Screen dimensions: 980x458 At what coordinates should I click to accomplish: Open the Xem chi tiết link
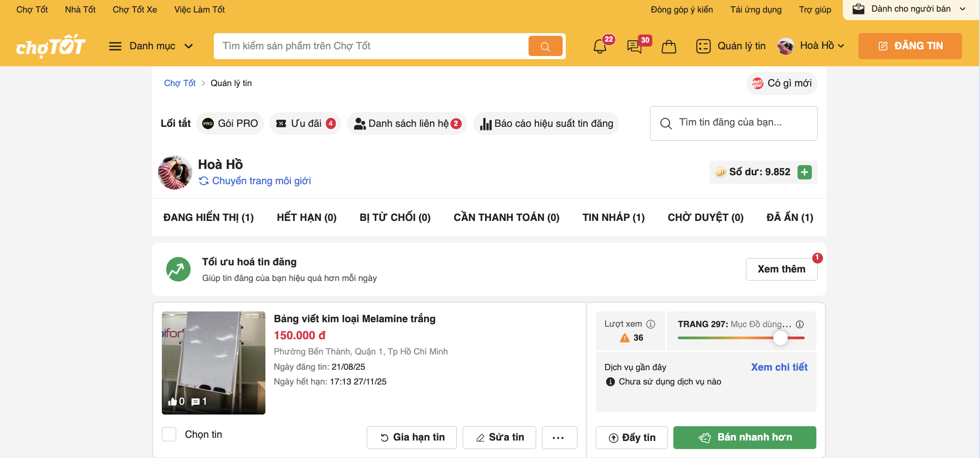coord(779,367)
